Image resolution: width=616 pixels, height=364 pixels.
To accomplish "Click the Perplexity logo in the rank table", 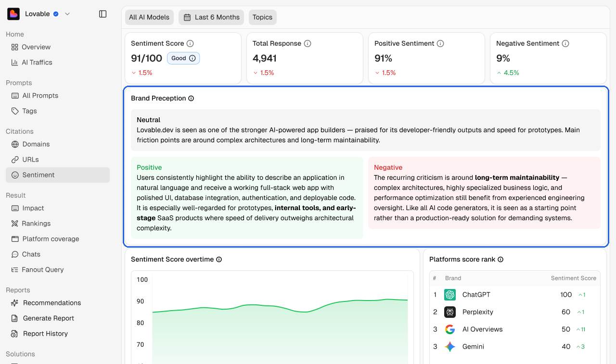I will click(450, 312).
